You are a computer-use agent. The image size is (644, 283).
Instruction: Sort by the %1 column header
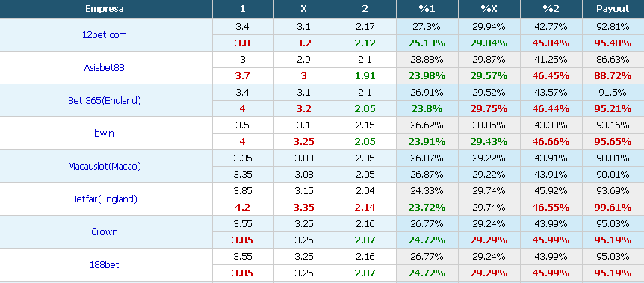[427, 9]
